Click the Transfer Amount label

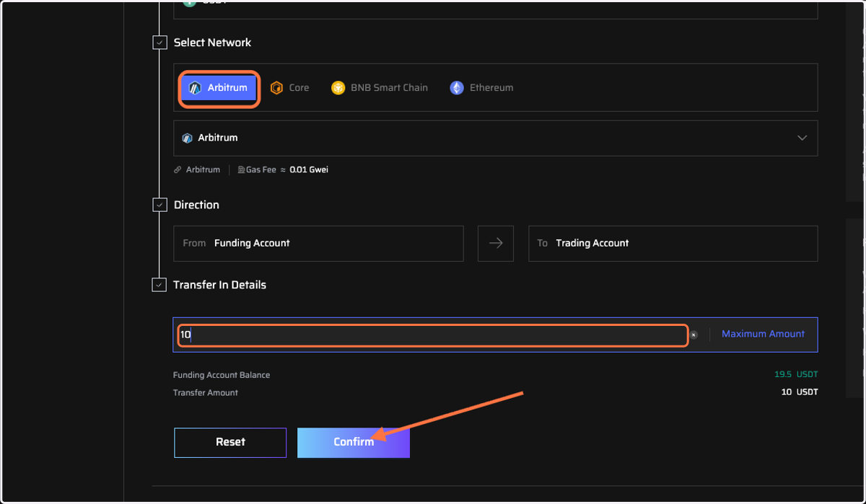[206, 393]
